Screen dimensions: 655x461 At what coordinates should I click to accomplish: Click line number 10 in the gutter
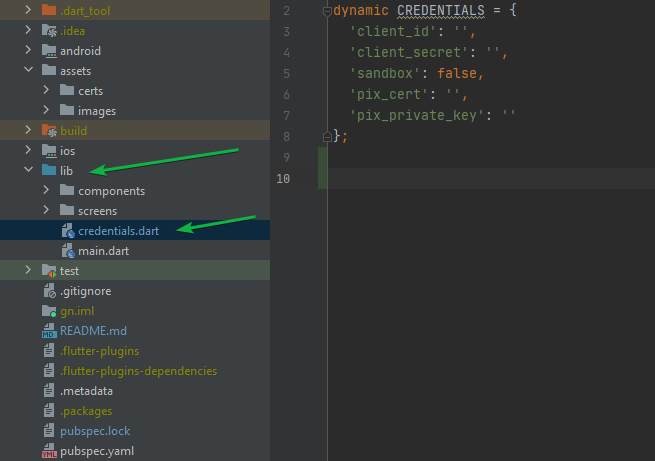[x=283, y=179]
